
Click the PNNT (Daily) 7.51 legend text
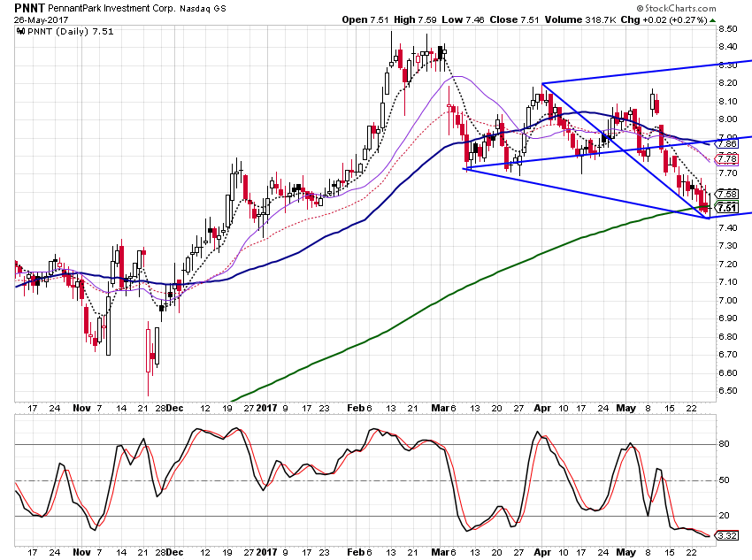[71, 32]
